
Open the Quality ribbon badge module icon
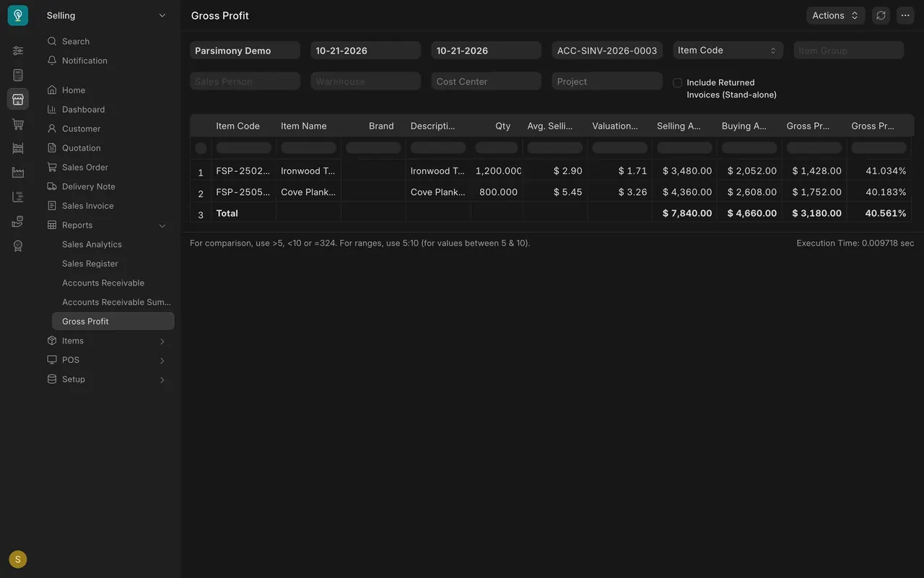click(x=18, y=246)
